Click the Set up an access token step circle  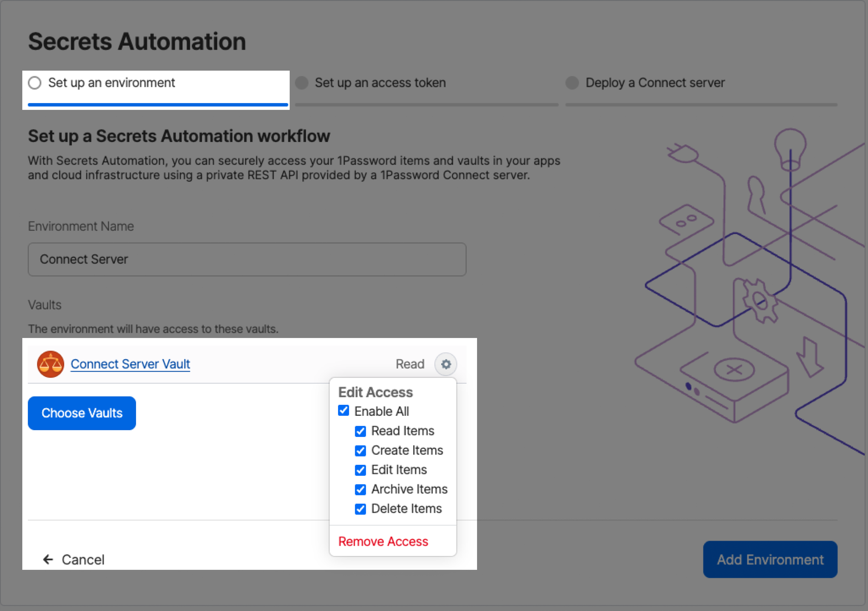(x=301, y=83)
